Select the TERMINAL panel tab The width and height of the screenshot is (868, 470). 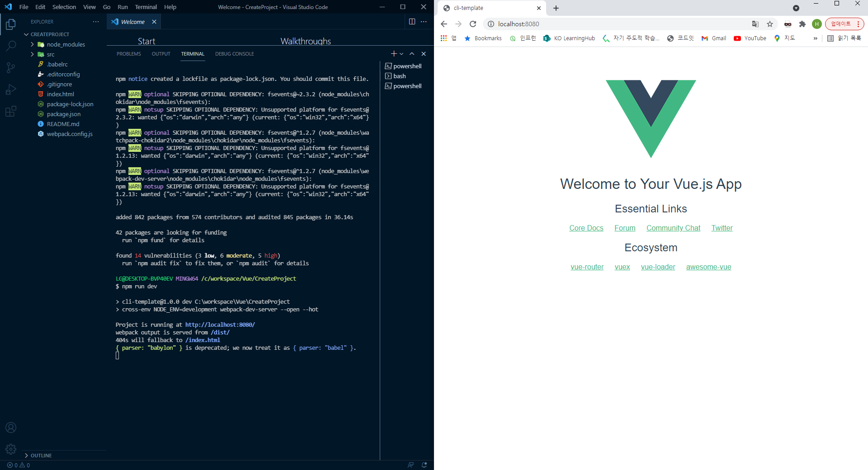click(193, 54)
